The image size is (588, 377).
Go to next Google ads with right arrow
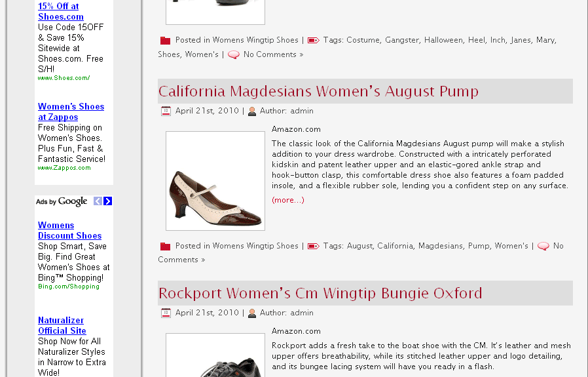pos(107,201)
